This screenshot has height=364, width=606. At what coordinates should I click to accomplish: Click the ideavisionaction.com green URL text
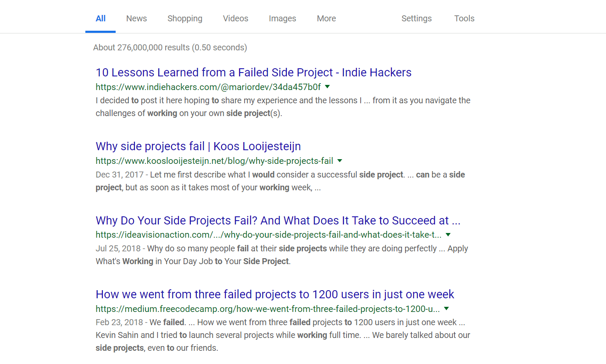pyautogui.click(x=268, y=235)
